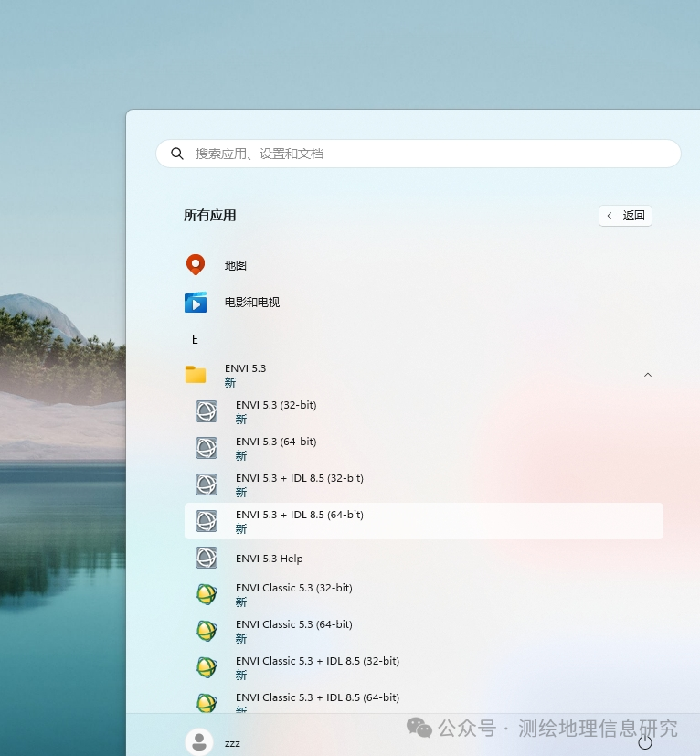
Task: Click the ENVI 5.3 + IDL 8.5 (32-bit) icon
Action: point(207,484)
